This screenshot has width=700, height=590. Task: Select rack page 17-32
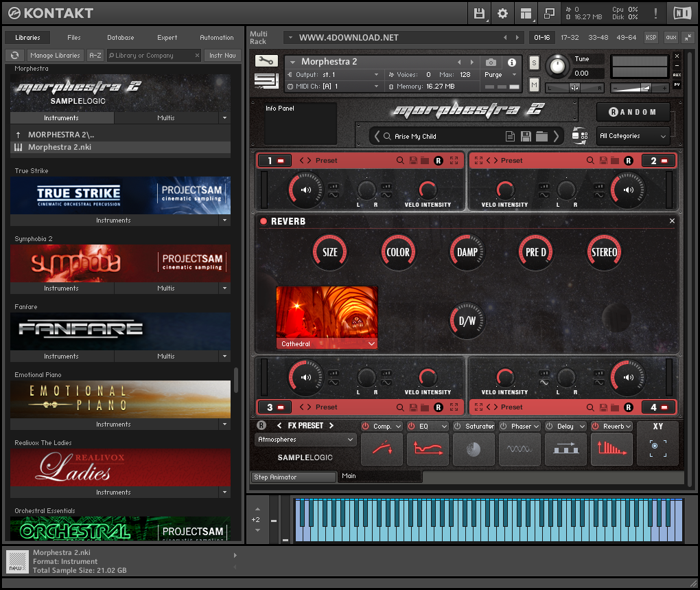(570, 38)
